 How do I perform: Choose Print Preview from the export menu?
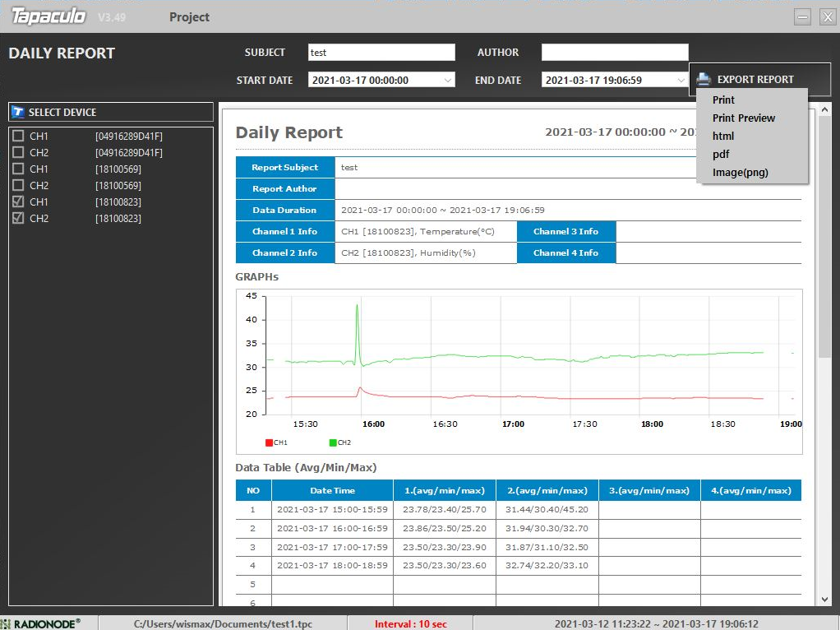[744, 118]
